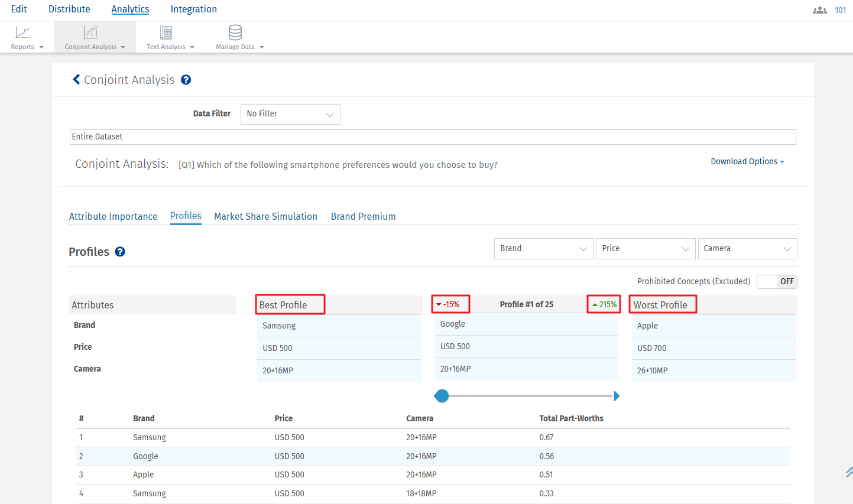Open the Brand attribute dropdown

tap(544, 249)
